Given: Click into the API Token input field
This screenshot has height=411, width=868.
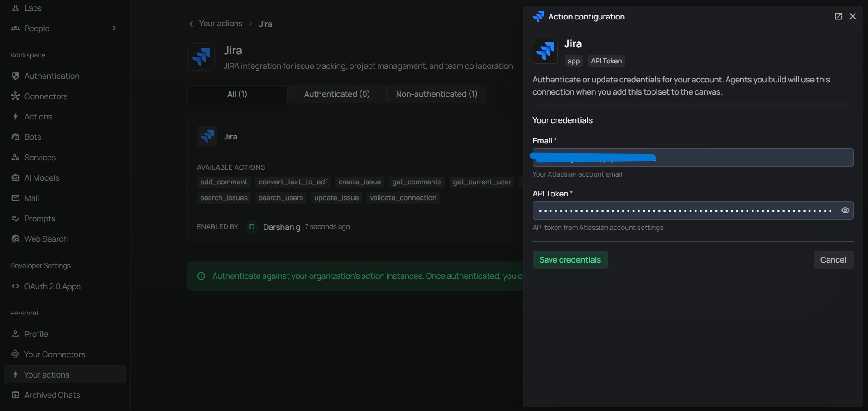Looking at the screenshot, I should pyautogui.click(x=693, y=210).
